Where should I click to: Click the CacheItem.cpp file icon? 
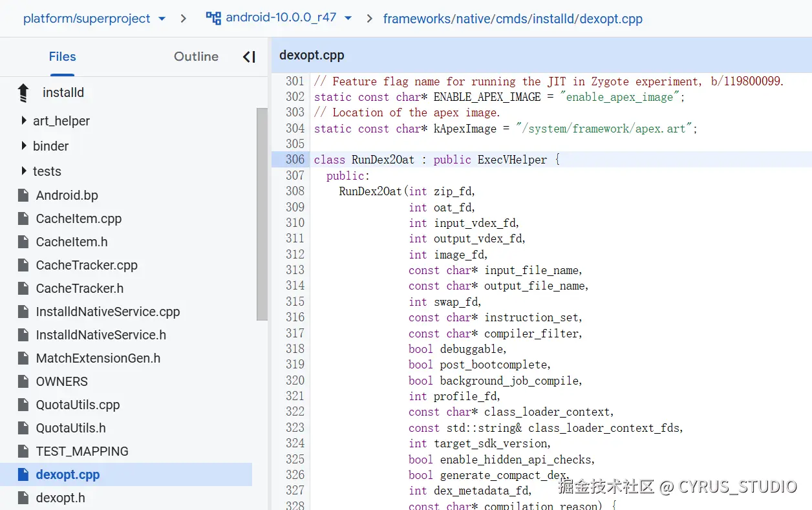click(x=23, y=218)
